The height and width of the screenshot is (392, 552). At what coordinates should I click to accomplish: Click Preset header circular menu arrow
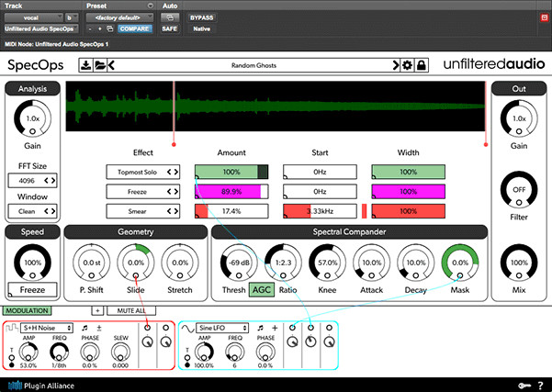[x=151, y=6]
